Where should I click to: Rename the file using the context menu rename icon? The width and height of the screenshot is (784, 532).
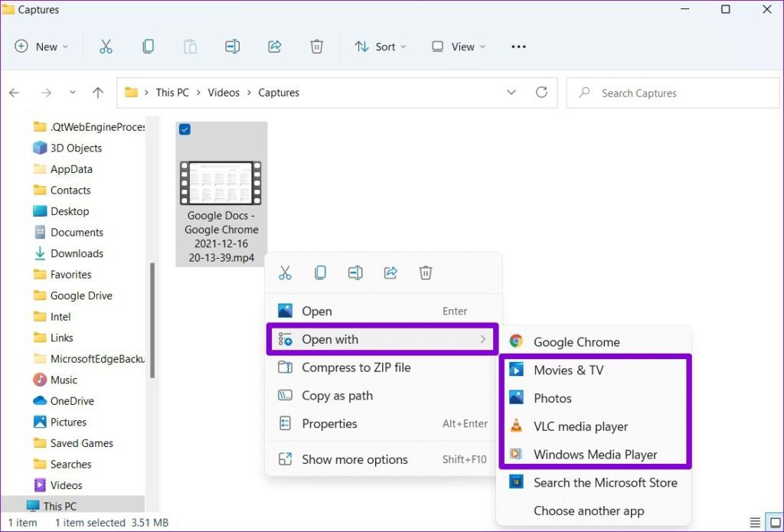pos(354,273)
